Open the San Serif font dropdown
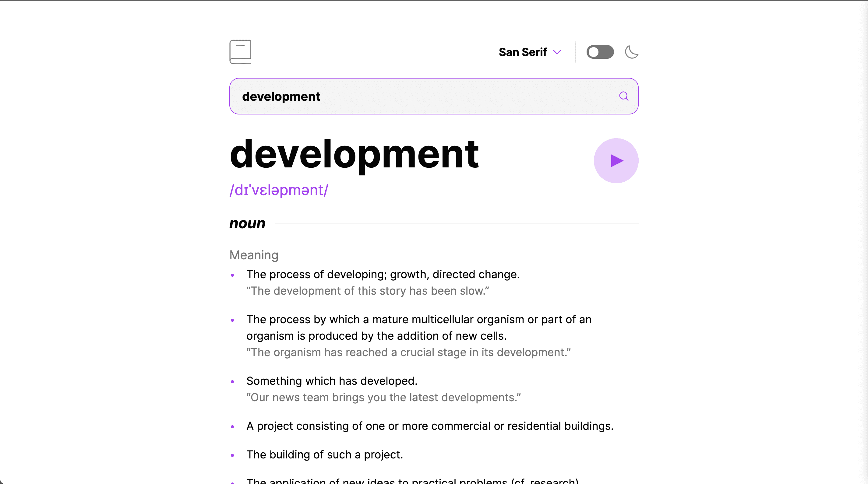This screenshot has width=868, height=484. (523, 52)
